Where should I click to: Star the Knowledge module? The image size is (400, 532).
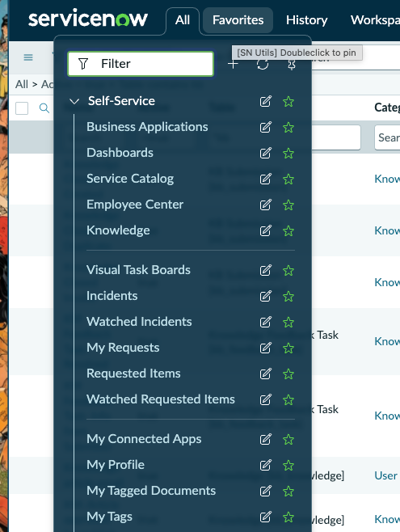pyautogui.click(x=288, y=231)
